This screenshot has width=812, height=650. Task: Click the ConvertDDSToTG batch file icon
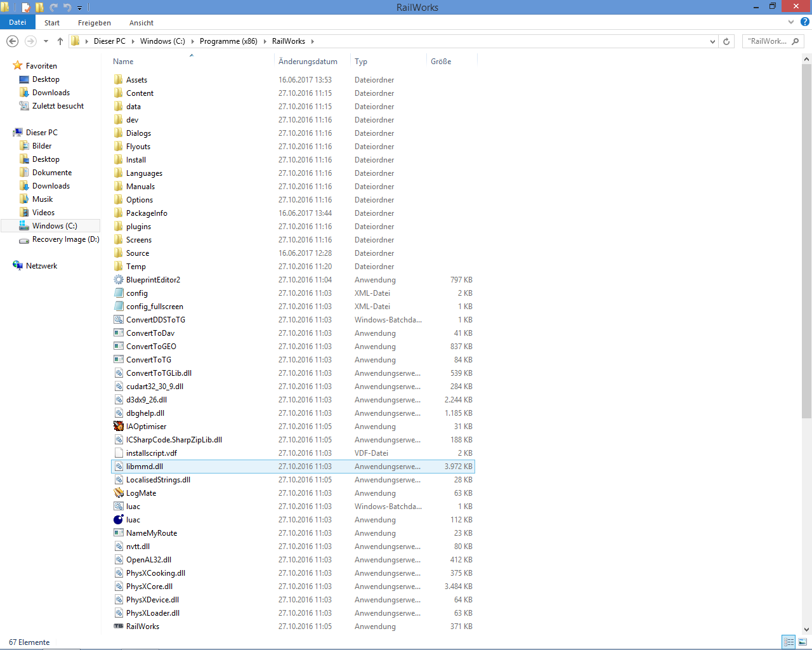pos(119,320)
